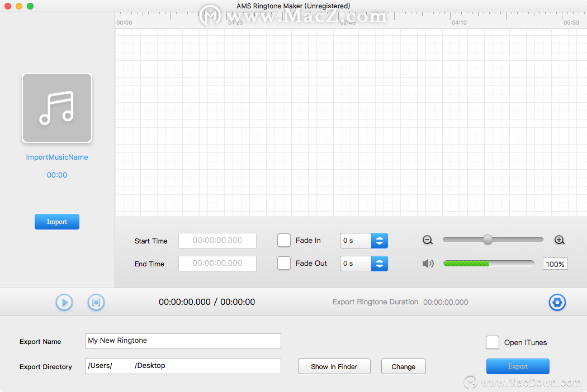This screenshot has height=392, width=587.
Task: Open settings via the gear icon
Action: (557, 302)
